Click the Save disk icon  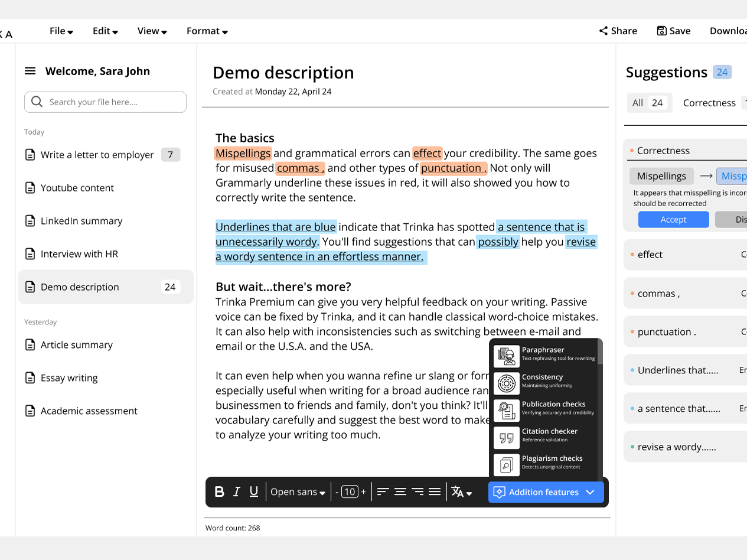click(x=662, y=31)
